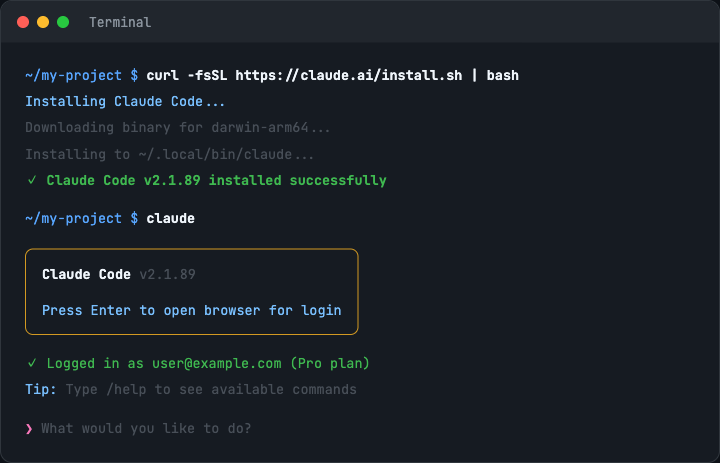Focus the 'What would you like to do?' input
Viewport: 720px width, 463px height.
[x=146, y=429]
